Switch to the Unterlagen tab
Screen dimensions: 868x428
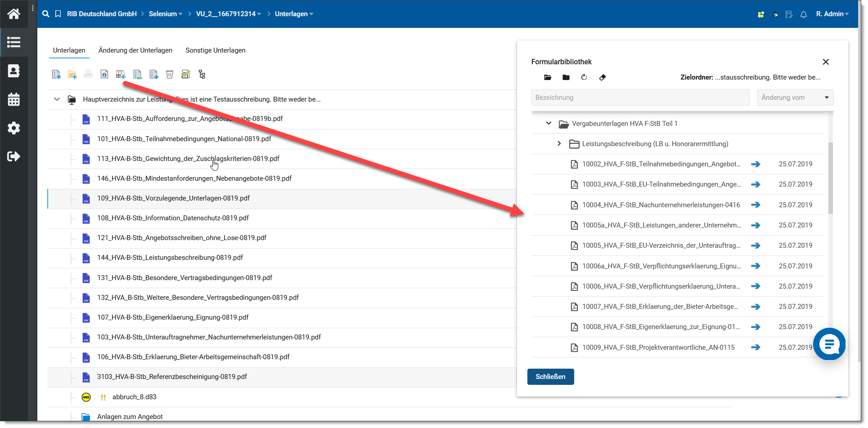click(69, 50)
